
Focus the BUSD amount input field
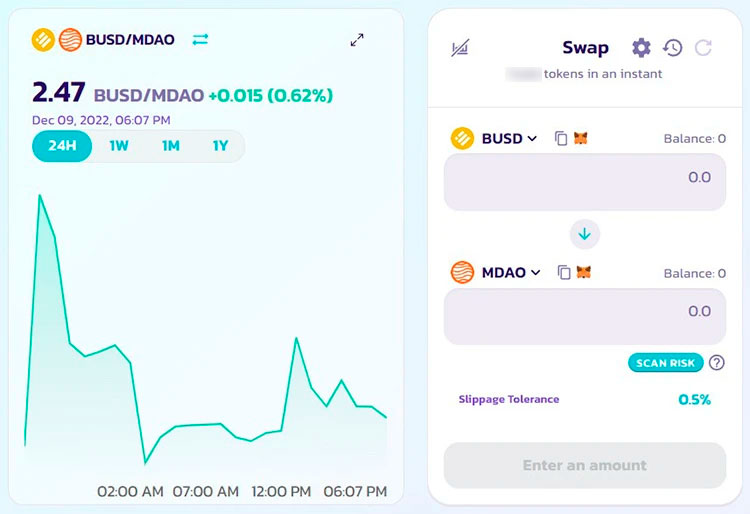585,182
